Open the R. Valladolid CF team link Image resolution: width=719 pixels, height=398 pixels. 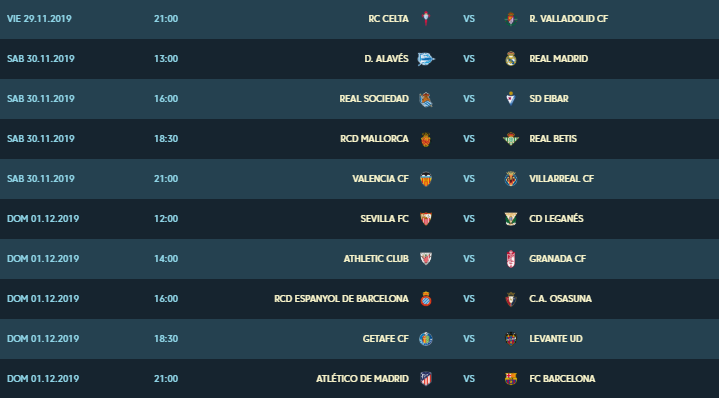point(569,19)
